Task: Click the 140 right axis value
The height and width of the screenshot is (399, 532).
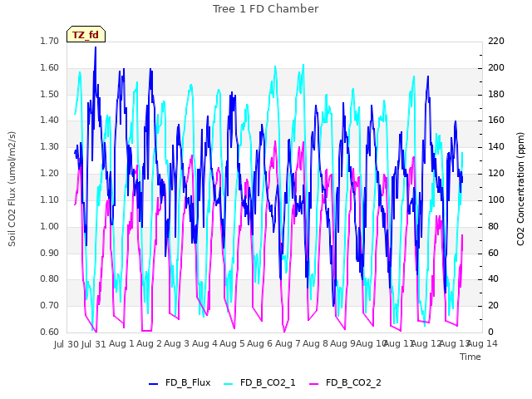Action: (x=496, y=146)
